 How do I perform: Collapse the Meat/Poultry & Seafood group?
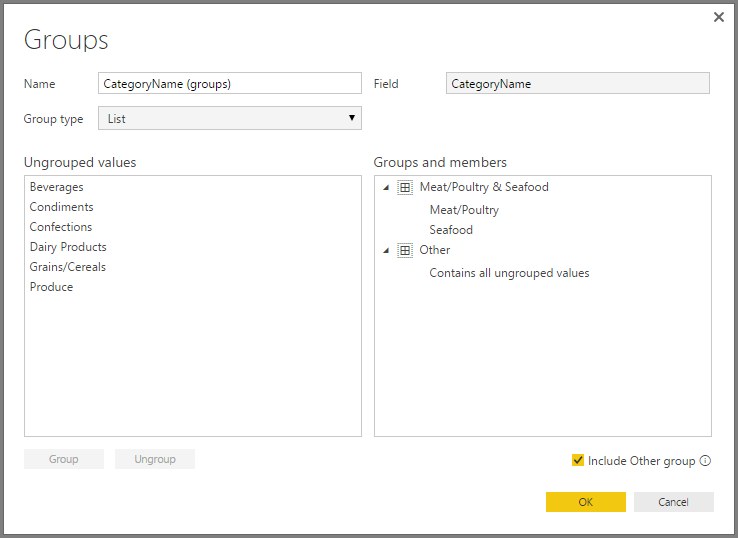coord(386,187)
